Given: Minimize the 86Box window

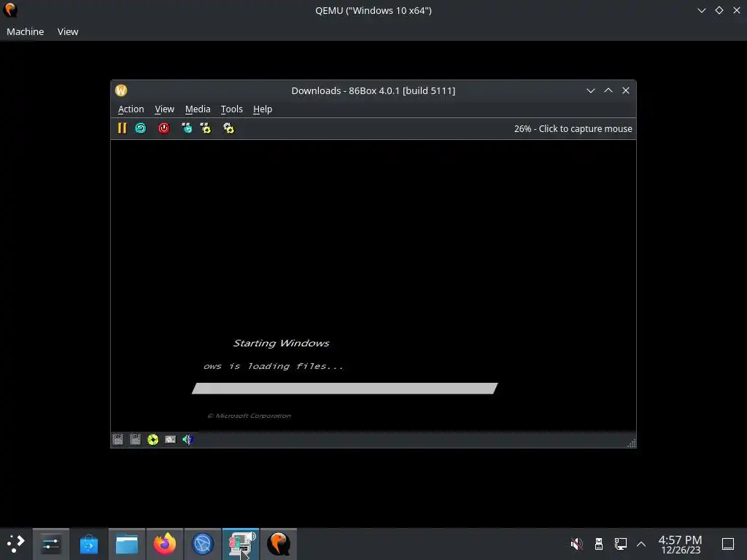Looking at the screenshot, I should click(591, 90).
